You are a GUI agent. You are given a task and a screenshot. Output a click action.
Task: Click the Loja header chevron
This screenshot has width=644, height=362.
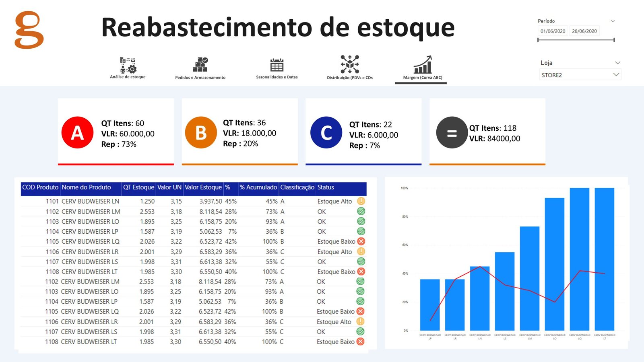(x=617, y=63)
